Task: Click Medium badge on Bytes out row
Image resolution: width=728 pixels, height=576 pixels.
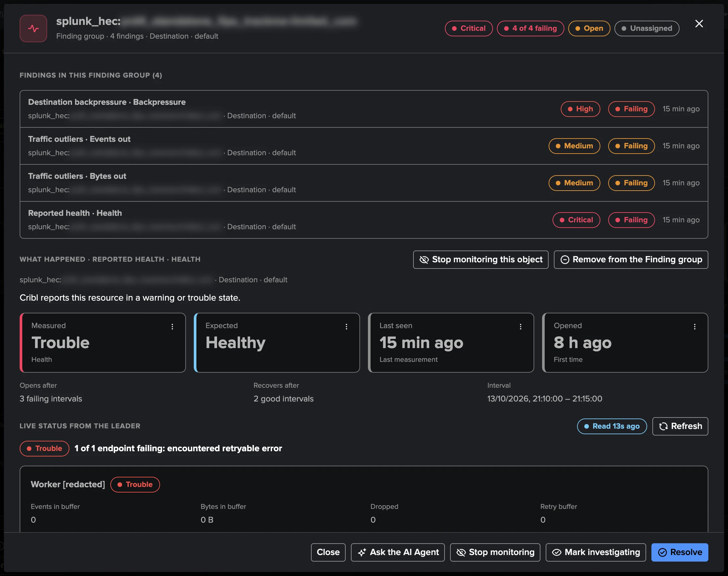Action: [x=574, y=183]
